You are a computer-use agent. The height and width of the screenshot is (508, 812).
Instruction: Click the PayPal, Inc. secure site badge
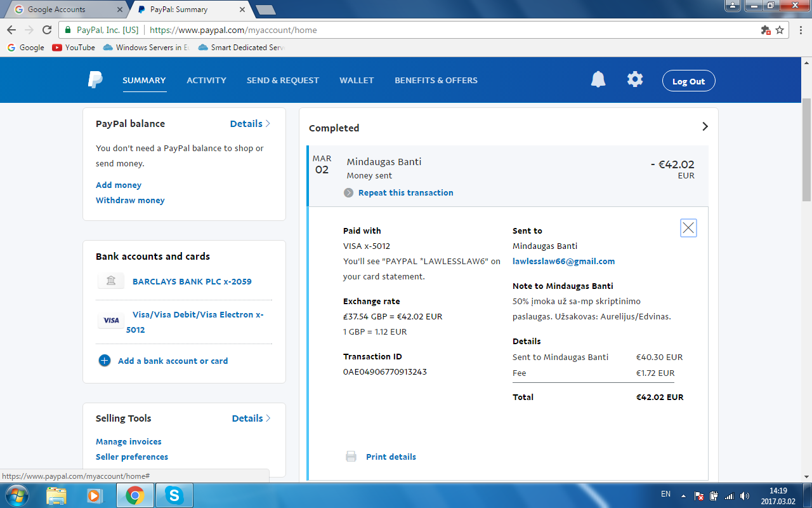(101, 30)
